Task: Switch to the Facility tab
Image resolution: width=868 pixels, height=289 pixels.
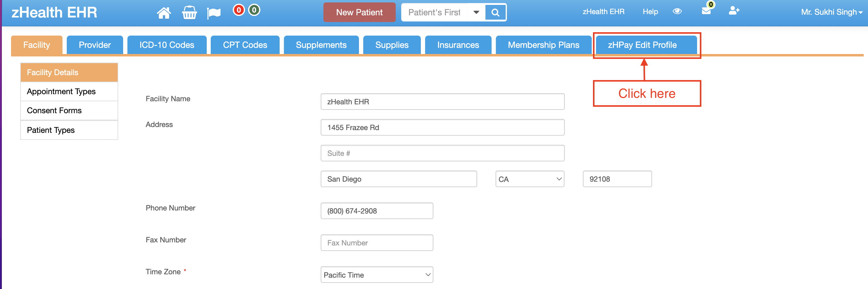Action: [36, 45]
